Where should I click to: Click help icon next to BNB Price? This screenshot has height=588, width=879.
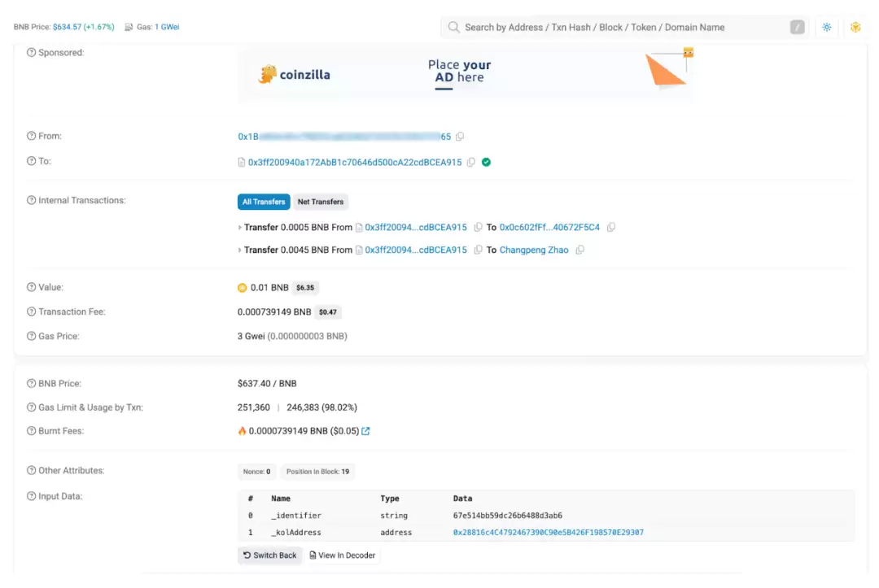click(x=32, y=384)
